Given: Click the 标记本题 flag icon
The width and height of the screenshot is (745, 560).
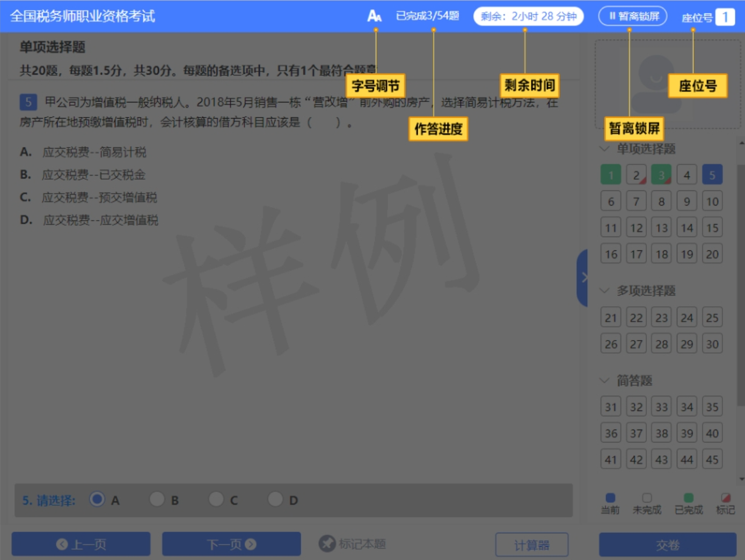Looking at the screenshot, I should (327, 544).
